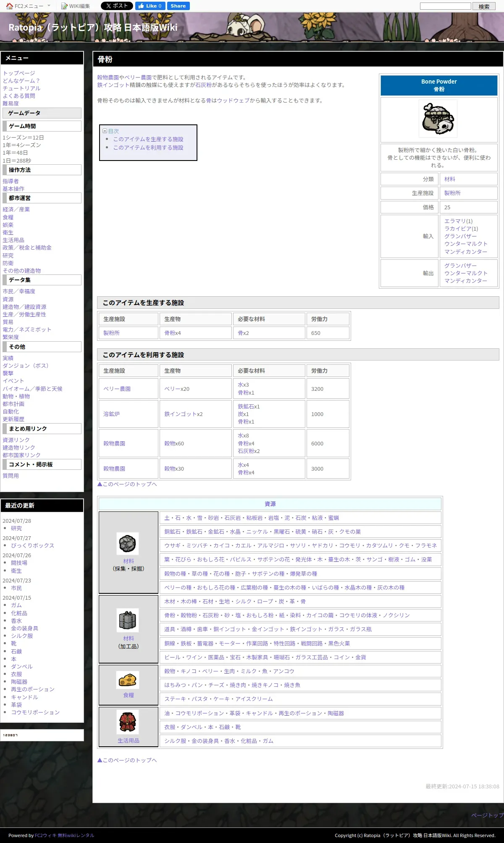This screenshot has height=843, width=504.
Task: Click the 材料（加工品） gift box icon
Action: click(128, 621)
